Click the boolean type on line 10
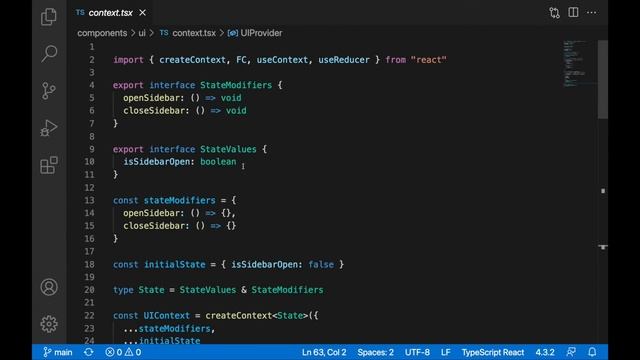 tap(218, 162)
